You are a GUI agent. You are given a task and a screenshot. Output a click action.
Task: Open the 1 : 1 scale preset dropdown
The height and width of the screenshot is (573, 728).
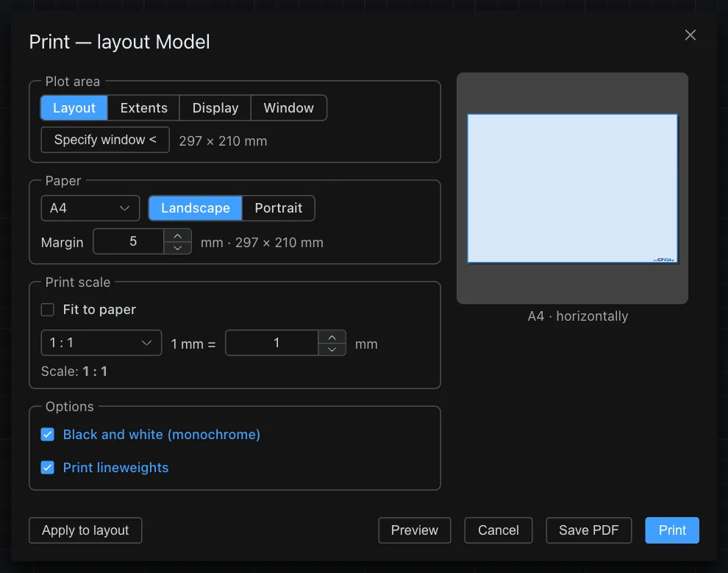point(101,343)
